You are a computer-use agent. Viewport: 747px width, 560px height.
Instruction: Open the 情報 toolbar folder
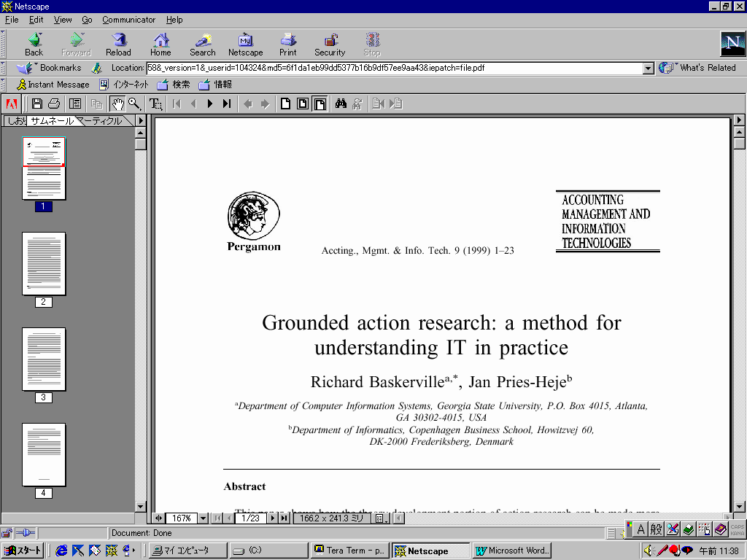[x=215, y=85]
